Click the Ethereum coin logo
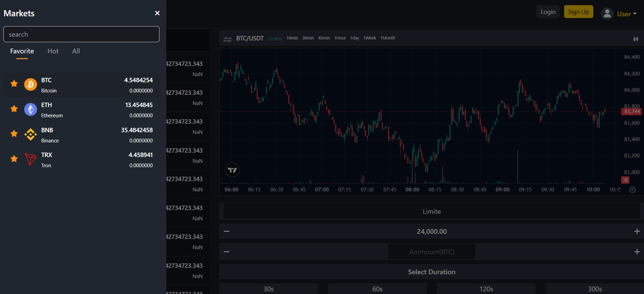Viewport: 644px width, 294px height. pos(31,109)
